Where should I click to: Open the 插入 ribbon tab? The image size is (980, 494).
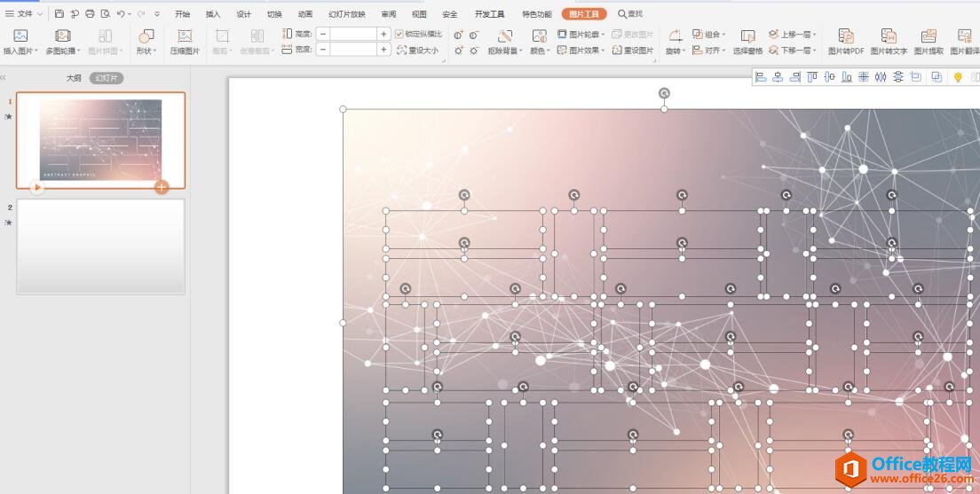[x=213, y=14]
